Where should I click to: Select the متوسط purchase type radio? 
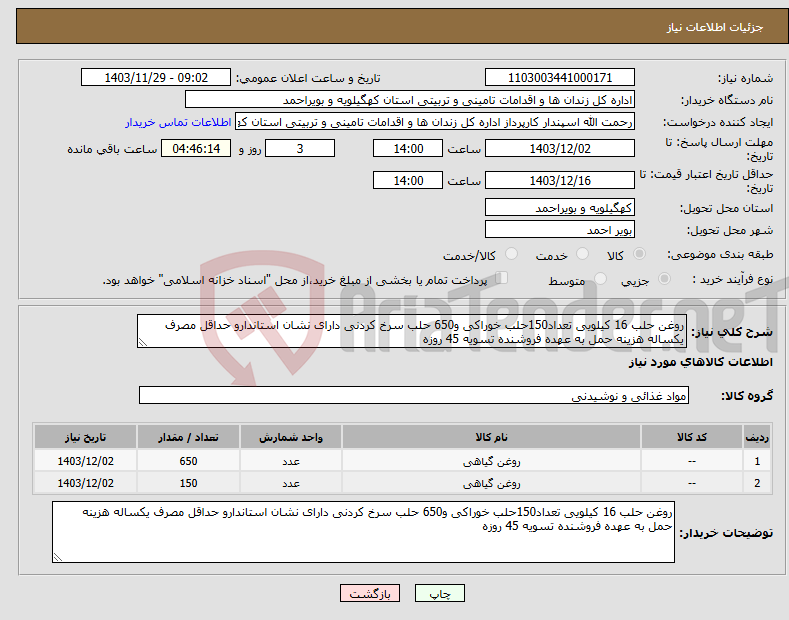click(x=600, y=279)
